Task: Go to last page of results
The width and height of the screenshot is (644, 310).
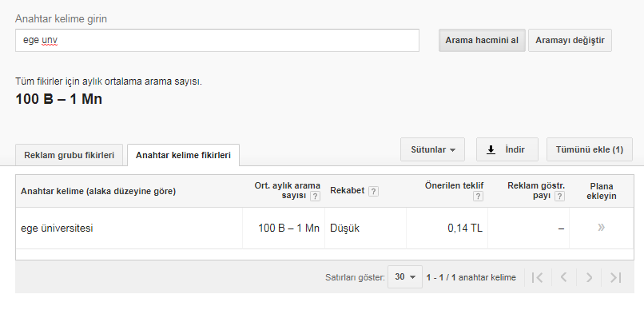Action: coord(615,277)
